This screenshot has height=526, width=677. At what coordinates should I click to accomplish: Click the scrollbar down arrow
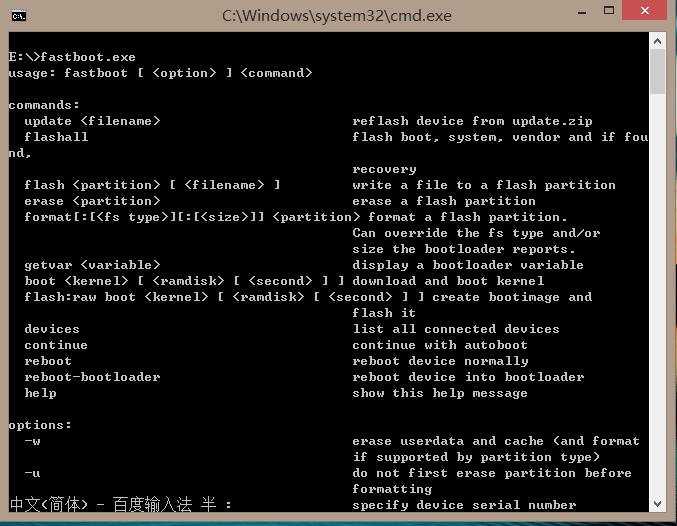[x=657, y=502]
